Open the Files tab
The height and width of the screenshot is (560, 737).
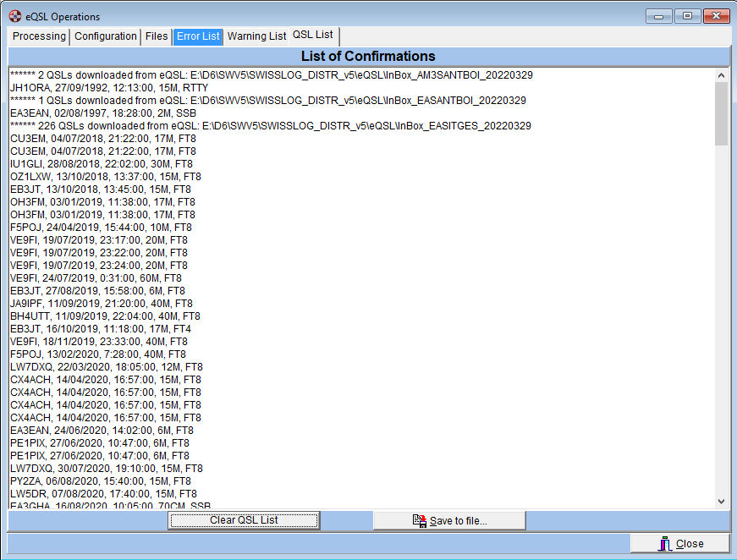tap(157, 36)
